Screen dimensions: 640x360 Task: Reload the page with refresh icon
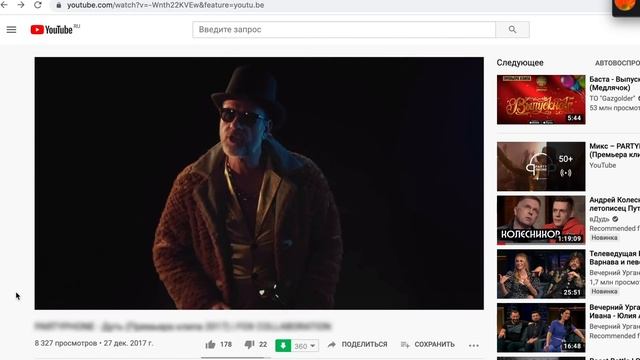tap(38, 5)
